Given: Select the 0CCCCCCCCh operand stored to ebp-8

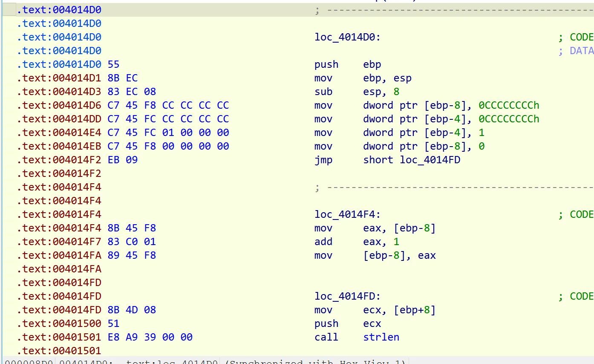Looking at the screenshot, I should pyautogui.click(x=509, y=105).
